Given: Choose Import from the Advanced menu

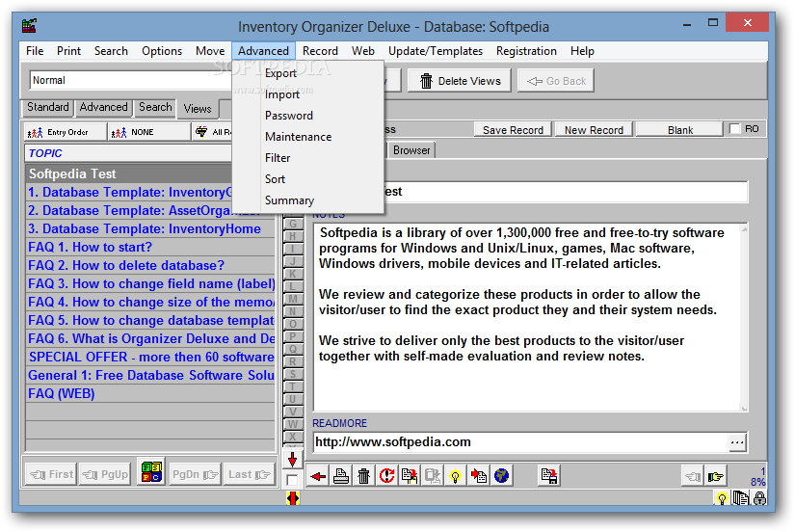Looking at the screenshot, I should [x=282, y=94].
